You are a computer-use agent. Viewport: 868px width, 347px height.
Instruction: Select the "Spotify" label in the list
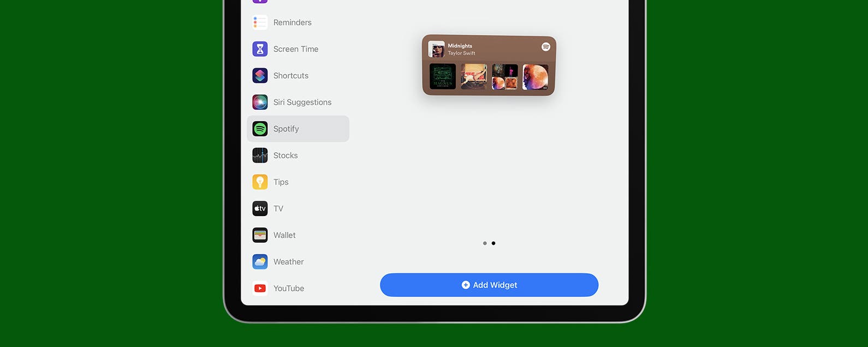(x=286, y=129)
